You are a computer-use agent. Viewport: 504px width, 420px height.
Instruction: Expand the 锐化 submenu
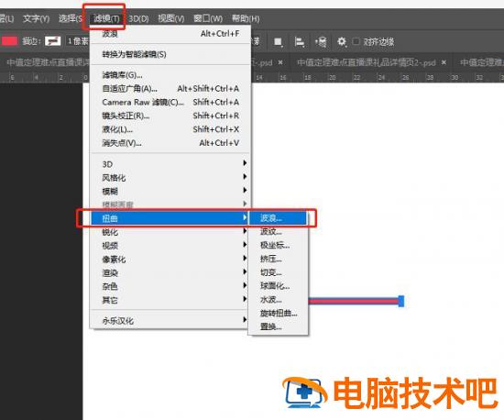pyautogui.click(x=170, y=232)
